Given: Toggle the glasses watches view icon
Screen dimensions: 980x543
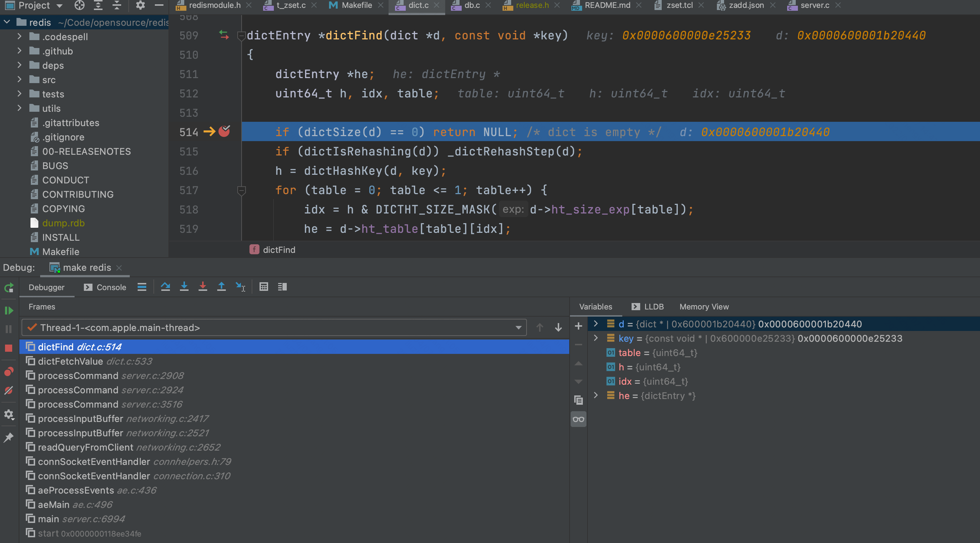Looking at the screenshot, I should (578, 419).
